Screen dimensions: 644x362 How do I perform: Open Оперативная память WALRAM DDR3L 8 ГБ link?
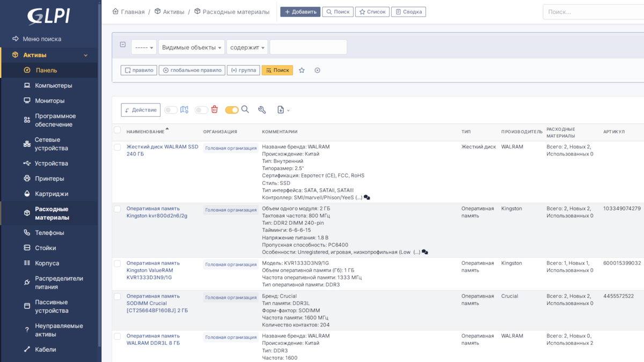[153, 339]
